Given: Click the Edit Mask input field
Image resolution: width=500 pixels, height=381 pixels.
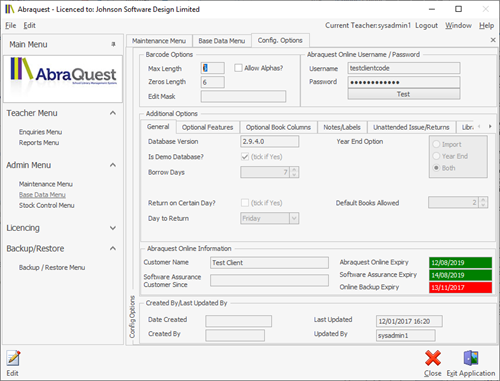Looking at the screenshot, I should (243, 96).
